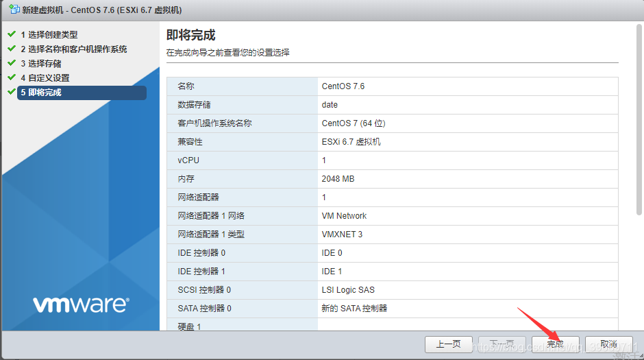Click the green checkmark beside step 1
644x360 pixels.
[x=12, y=34]
